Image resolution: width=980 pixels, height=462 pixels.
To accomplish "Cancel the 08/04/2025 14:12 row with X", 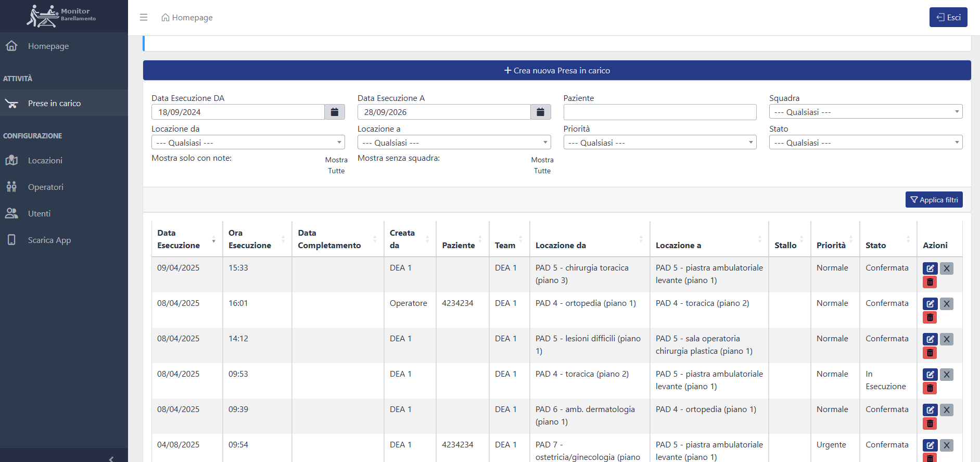I will click(947, 339).
